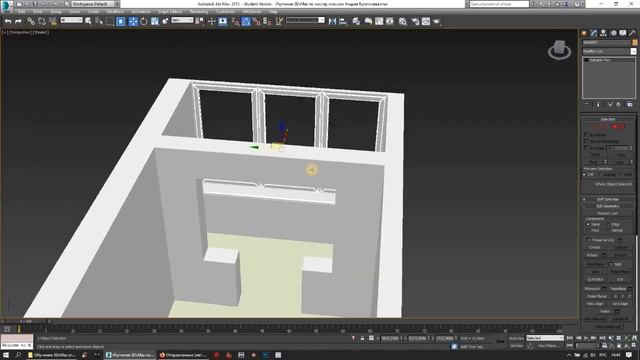Image resolution: width=640 pixels, height=360 pixels.
Task: Click the Redo arrow in main toolbar
Action: pyautogui.click(x=18, y=21)
